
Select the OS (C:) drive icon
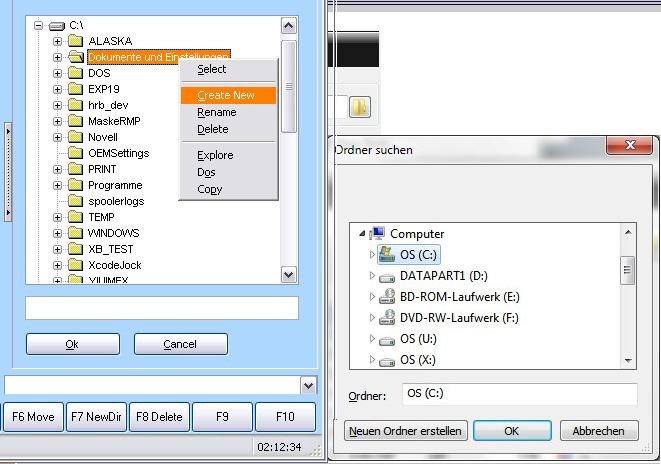387,255
